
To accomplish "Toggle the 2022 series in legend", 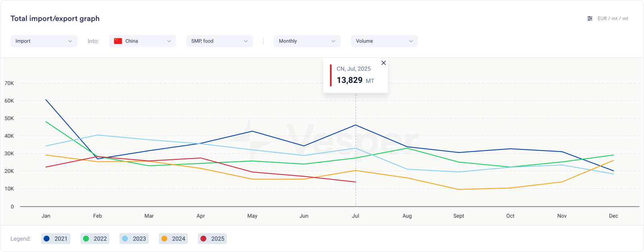I will tap(95, 239).
